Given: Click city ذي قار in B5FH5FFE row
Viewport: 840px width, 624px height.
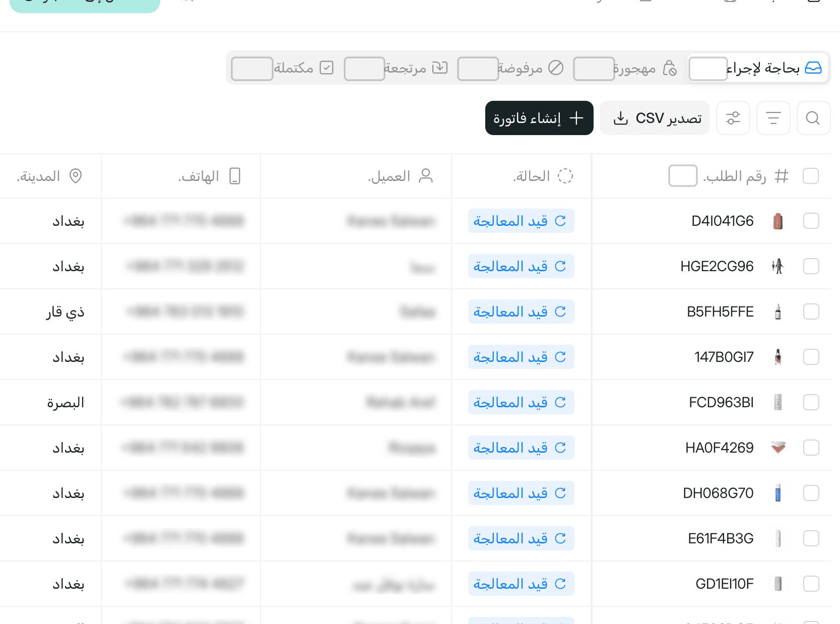Looking at the screenshot, I should click(66, 313).
